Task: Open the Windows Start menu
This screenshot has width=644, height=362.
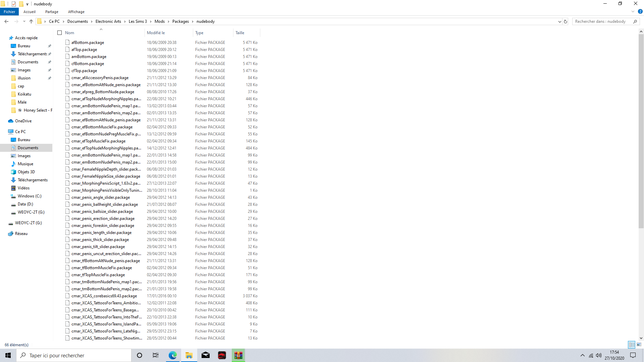Action: [x=8, y=355]
